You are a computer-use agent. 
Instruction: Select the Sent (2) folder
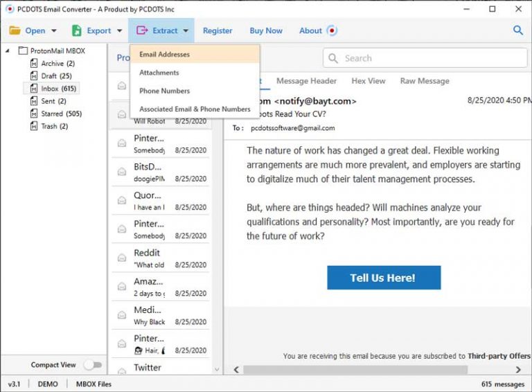pos(48,101)
